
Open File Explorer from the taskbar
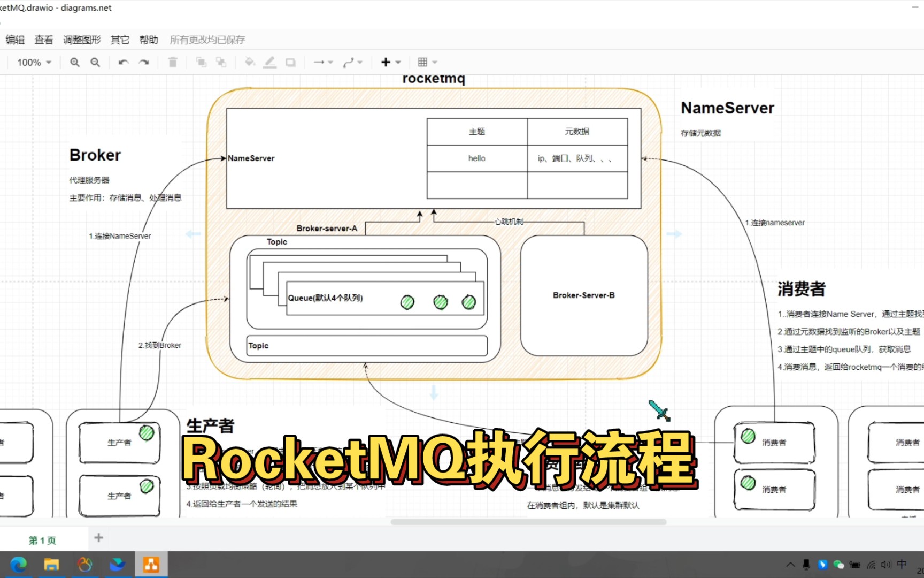51,565
